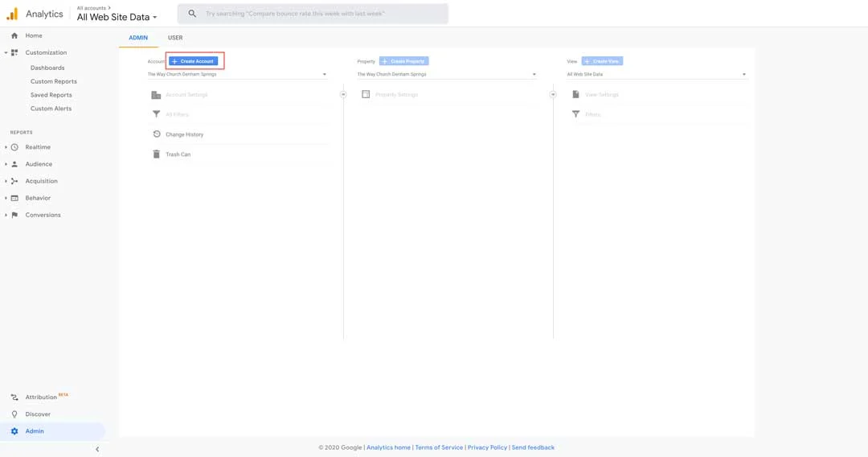Open Custom Reports in the sidebar
Viewport: 868px width, 457px height.
tap(54, 81)
